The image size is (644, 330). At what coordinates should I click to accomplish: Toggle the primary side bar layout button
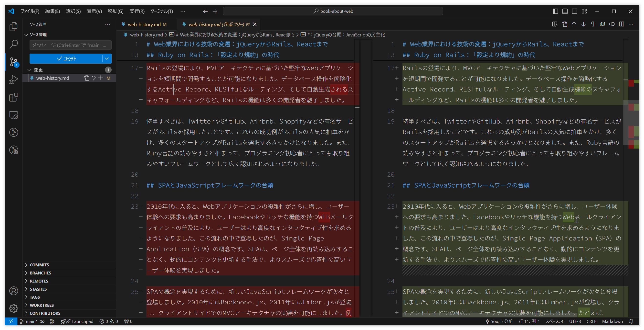[555, 11]
